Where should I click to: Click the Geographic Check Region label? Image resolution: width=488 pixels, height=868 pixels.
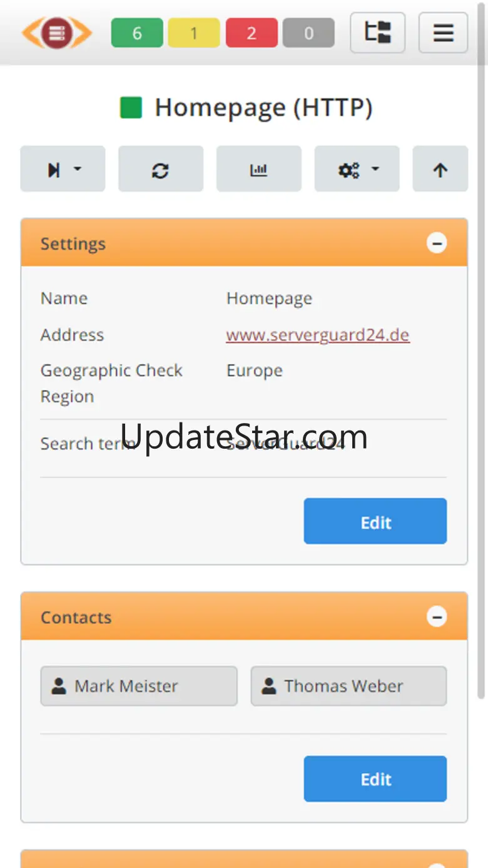click(x=111, y=383)
